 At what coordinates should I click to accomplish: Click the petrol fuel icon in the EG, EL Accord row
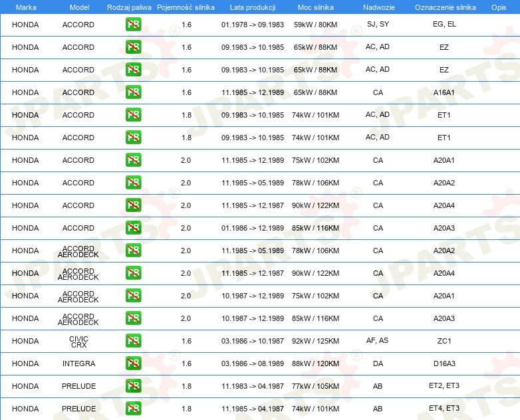tap(133, 24)
